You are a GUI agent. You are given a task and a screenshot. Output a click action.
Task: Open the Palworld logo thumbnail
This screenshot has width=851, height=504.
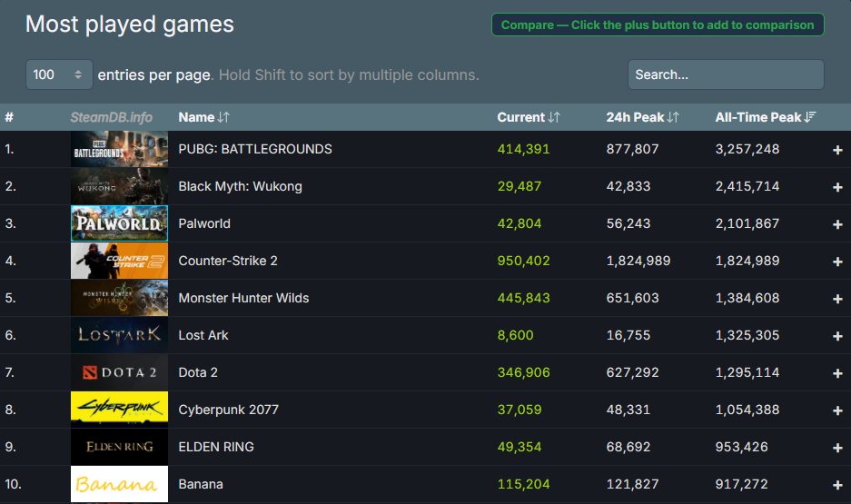[119, 223]
